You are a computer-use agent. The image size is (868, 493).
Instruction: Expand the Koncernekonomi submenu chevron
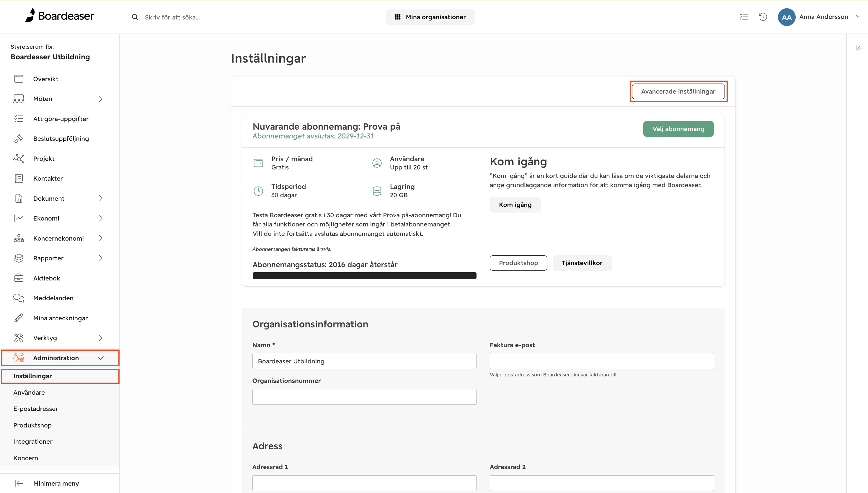point(101,238)
